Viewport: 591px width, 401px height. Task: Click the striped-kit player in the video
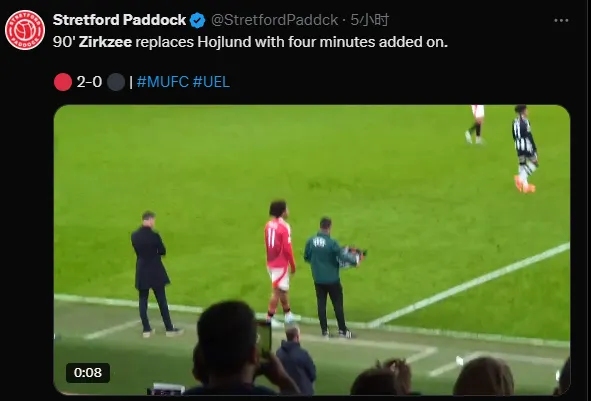(x=524, y=149)
